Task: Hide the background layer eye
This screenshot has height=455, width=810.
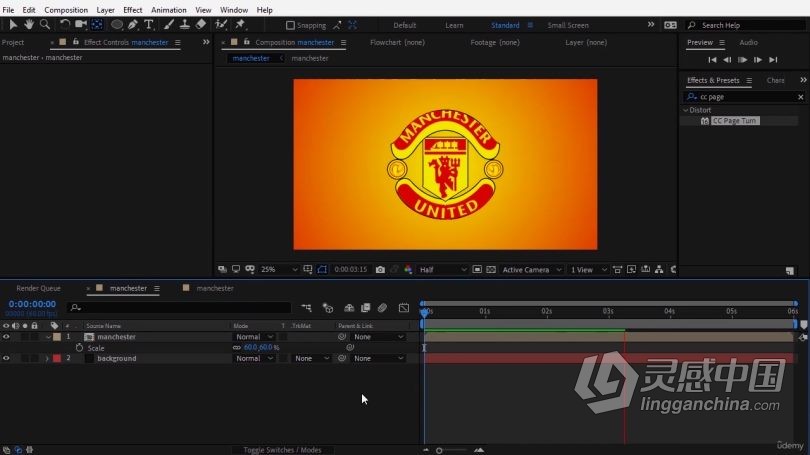Action: (6, 358)
